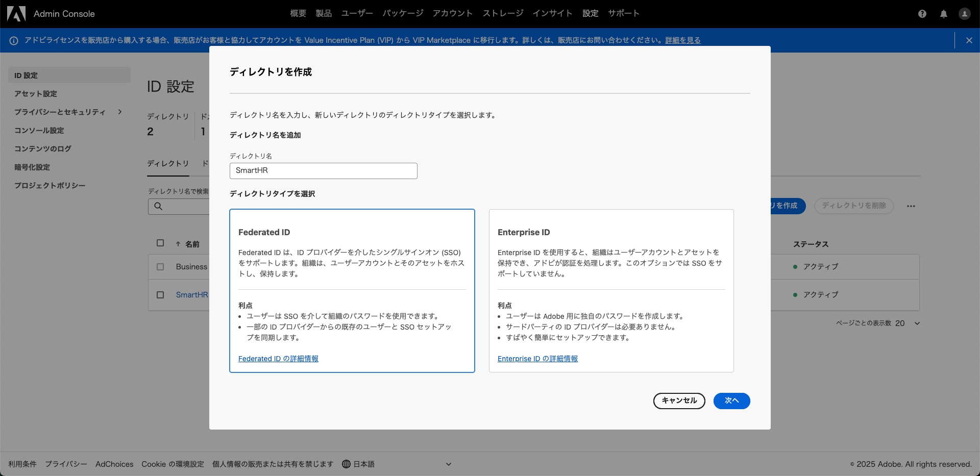
Task: Click the プライバシー footer link
Action: (66, 464)
